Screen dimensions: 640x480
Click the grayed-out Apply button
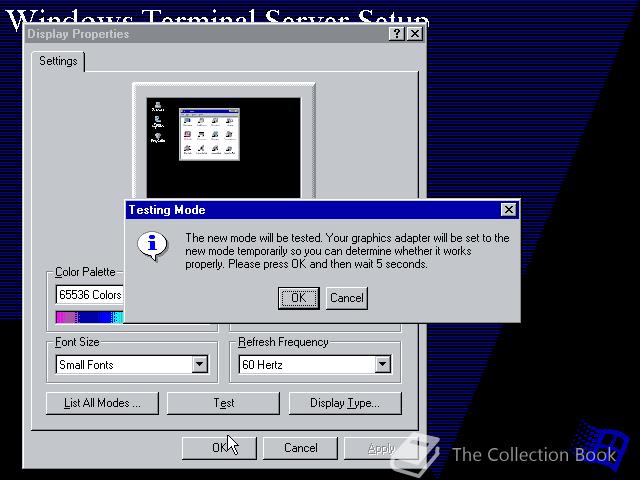point(381,448)
